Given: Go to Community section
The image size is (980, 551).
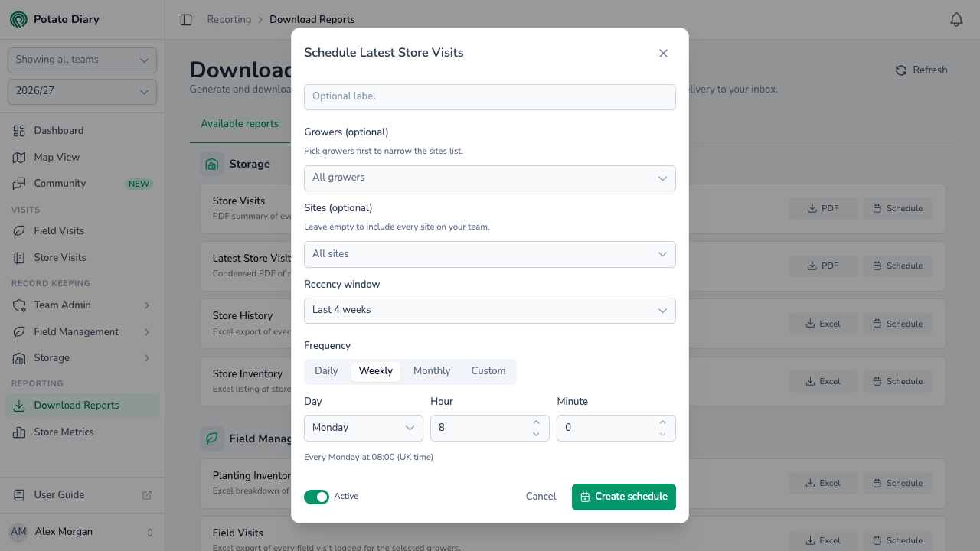Looking at the screenshot, I should point(83,184).
